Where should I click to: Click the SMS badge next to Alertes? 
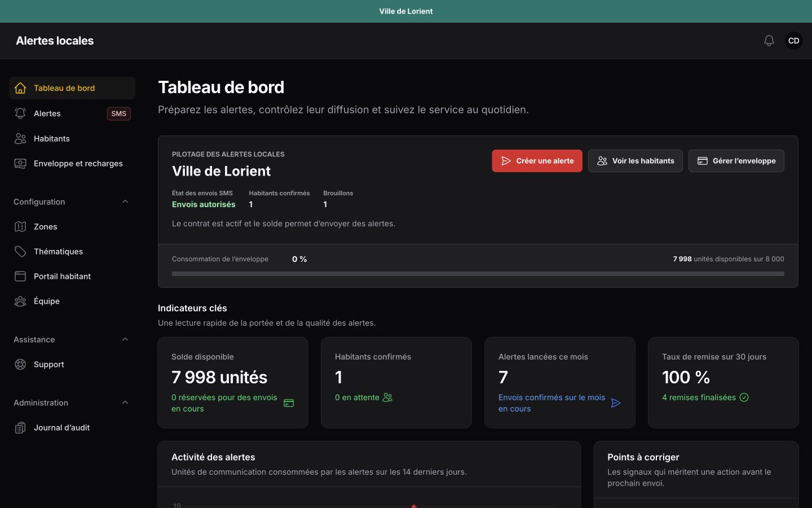click(x=118, y=113)
